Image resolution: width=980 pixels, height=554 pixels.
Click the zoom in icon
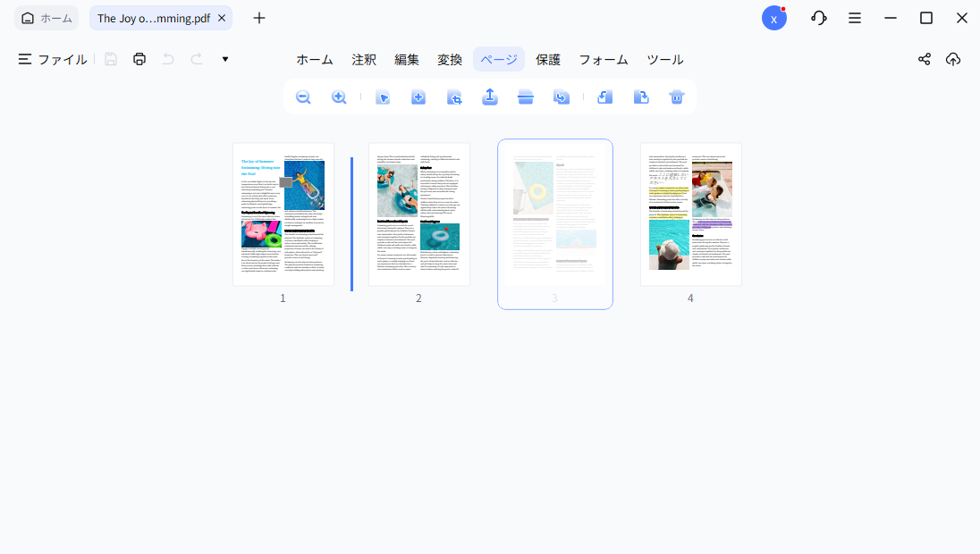click(x=339, y=97)
